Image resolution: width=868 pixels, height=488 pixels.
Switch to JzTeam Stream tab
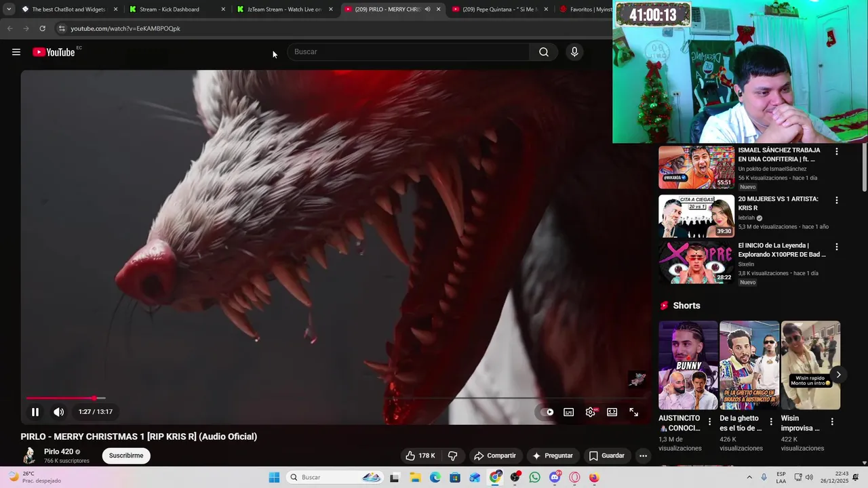pos(284,9)
